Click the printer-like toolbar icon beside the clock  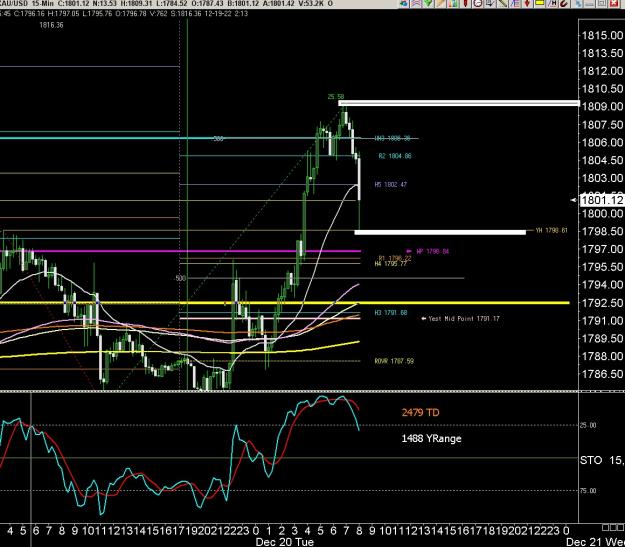tap(490, 3)
